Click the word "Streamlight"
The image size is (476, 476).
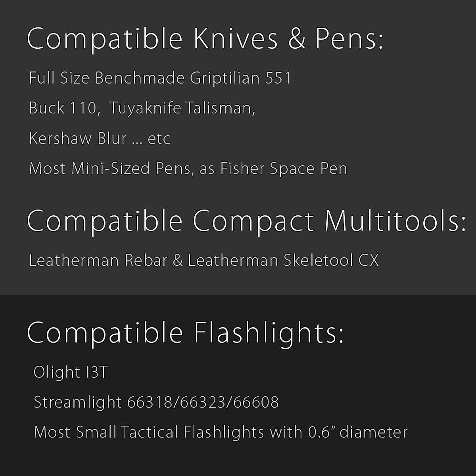[77, 402]
